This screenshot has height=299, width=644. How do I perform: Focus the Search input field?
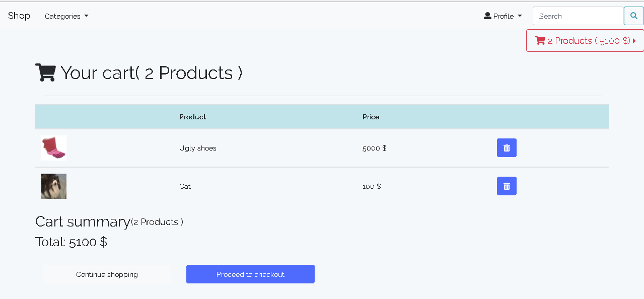click(578, 16)
